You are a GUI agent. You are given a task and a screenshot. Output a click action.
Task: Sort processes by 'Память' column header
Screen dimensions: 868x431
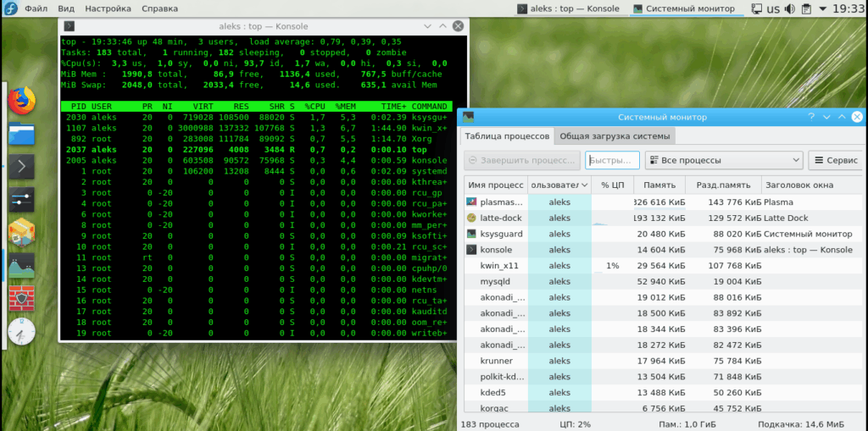(x=659, y=185)
